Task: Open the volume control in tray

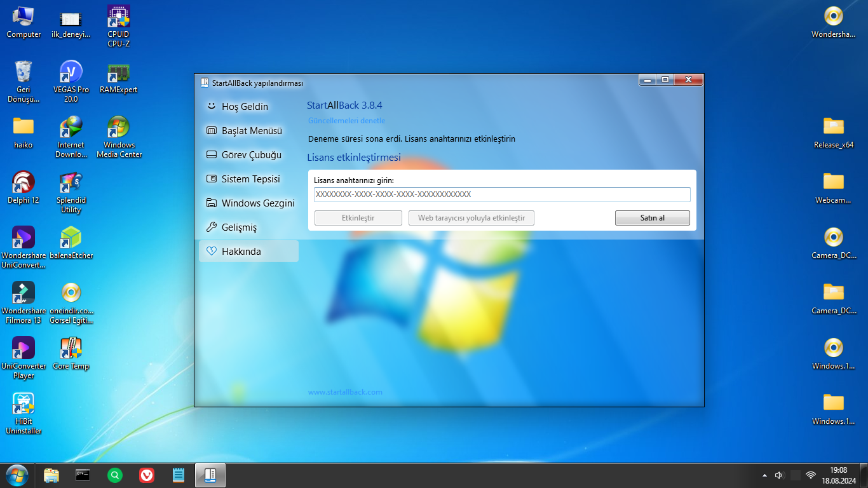Action: (780, 475)
